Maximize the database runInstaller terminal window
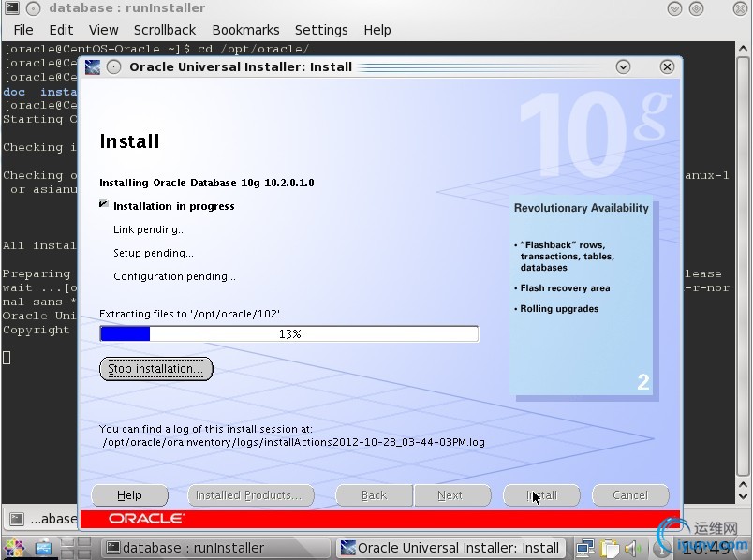Image resolution: width=753 pixels, height=560 pixels. (x=696, y=8)
